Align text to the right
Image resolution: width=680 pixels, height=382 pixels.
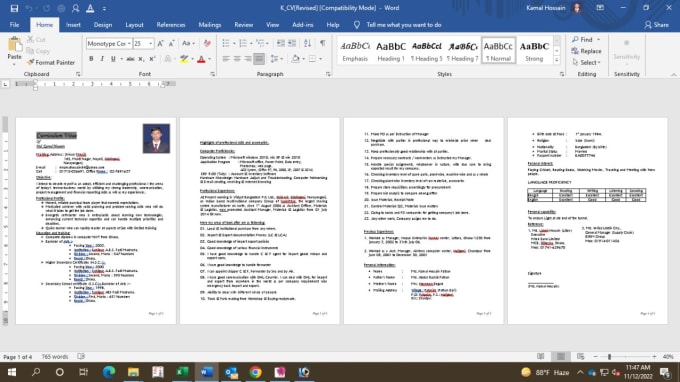point(248,59)
